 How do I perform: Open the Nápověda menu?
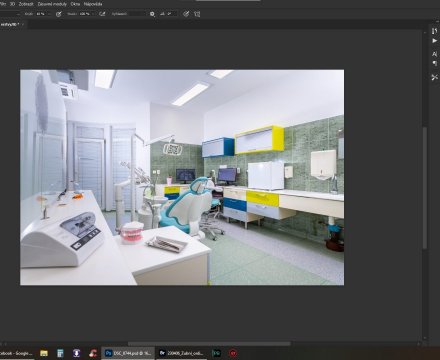93,4
